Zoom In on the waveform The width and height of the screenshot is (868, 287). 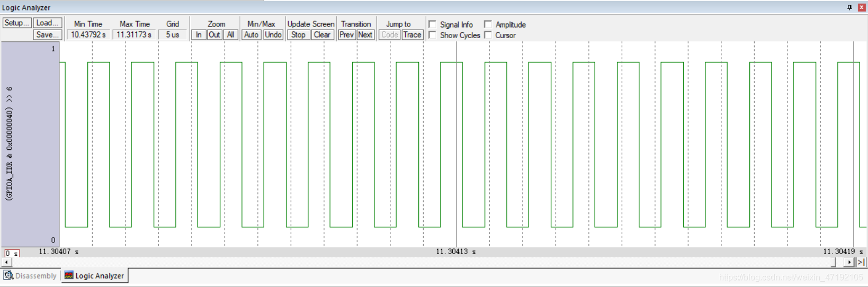click(199, 34)
